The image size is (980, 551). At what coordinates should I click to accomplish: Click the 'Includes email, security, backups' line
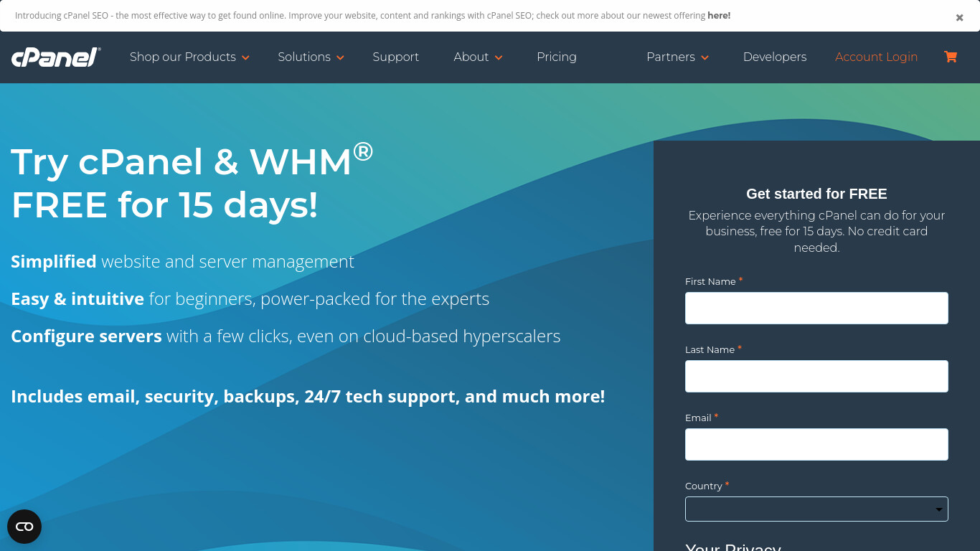(308, 396)
